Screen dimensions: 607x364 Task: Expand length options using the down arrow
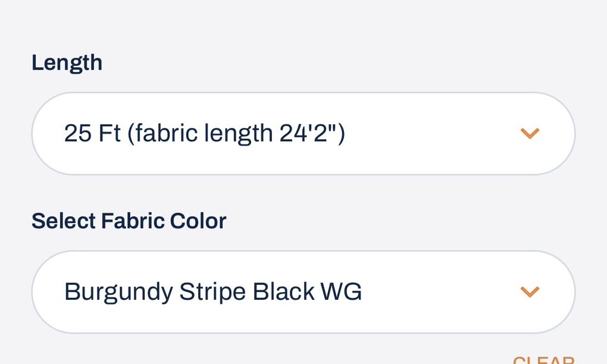529,134
